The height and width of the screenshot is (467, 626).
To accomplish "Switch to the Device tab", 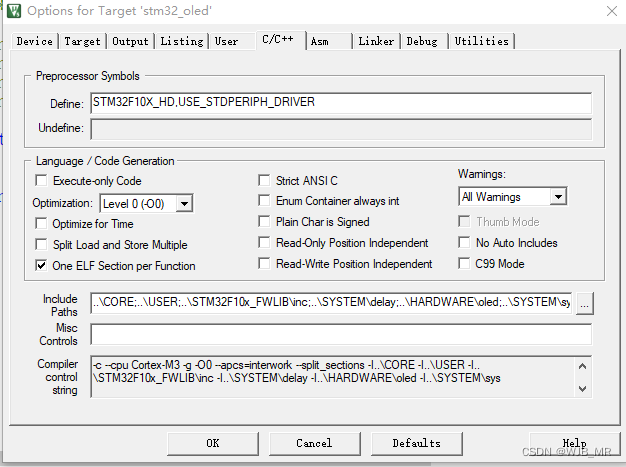I will tap(34, 41).
